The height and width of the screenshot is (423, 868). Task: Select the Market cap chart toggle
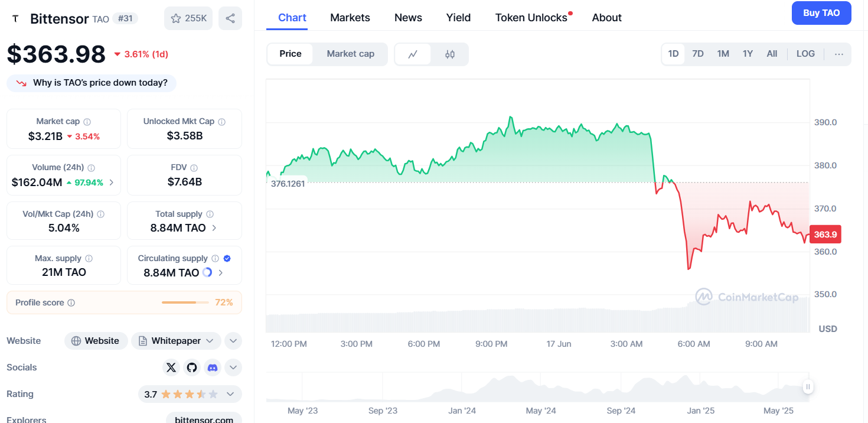351,54
